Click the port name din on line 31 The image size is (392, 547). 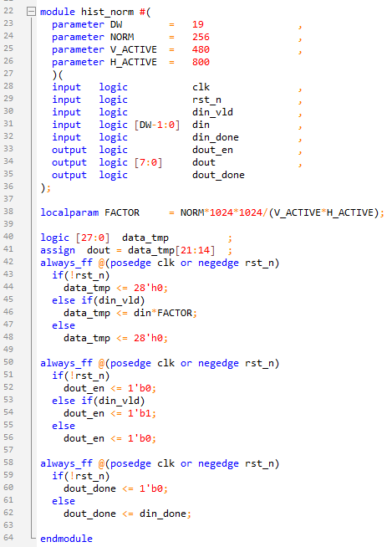pyautogui.click(x=201, y=125)
